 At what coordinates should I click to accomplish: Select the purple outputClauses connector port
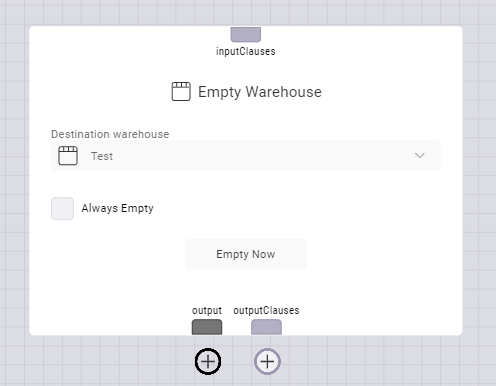266,327
